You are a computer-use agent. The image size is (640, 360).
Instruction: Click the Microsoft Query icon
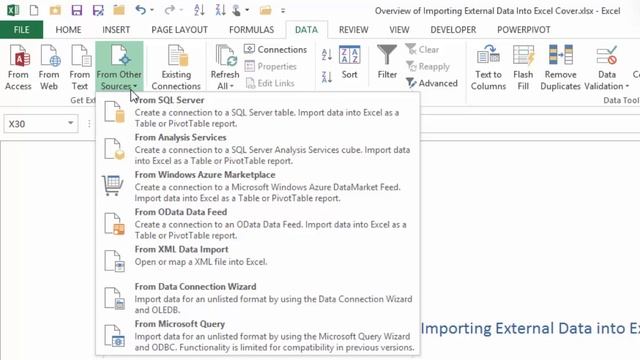(114, 336)
